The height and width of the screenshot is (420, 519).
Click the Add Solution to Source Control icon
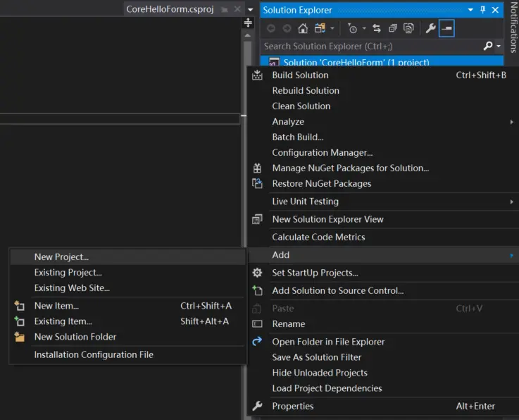tap(257, 290)
